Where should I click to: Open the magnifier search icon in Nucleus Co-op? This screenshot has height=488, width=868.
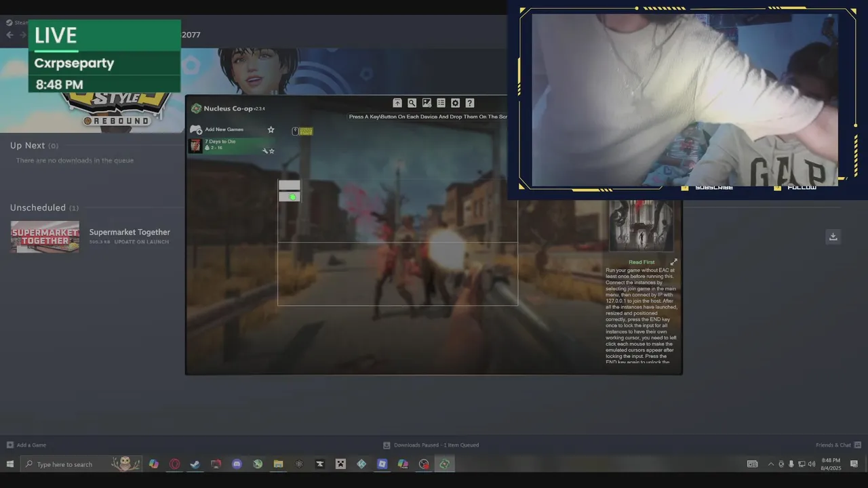pyautogui.click(x=412, y=103)
